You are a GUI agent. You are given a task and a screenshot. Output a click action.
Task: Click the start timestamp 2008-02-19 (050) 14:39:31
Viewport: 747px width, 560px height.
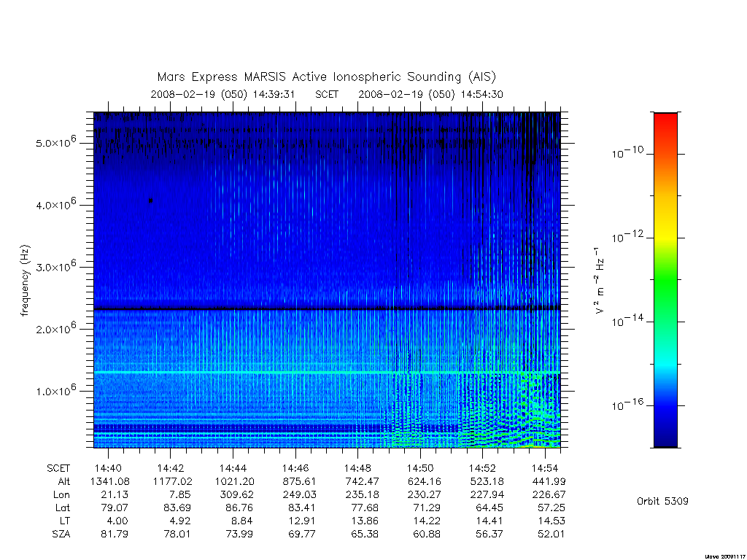pyautogui.click(x=223, y=94)
